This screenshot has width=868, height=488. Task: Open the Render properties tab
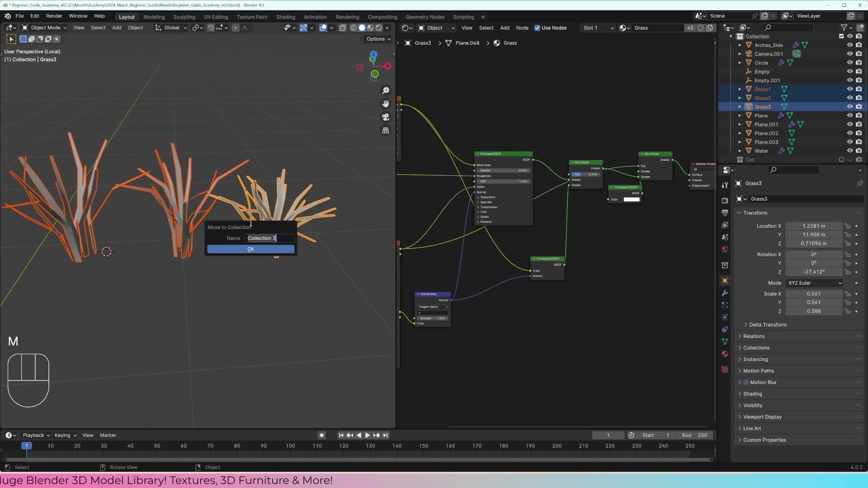point(725,200)
